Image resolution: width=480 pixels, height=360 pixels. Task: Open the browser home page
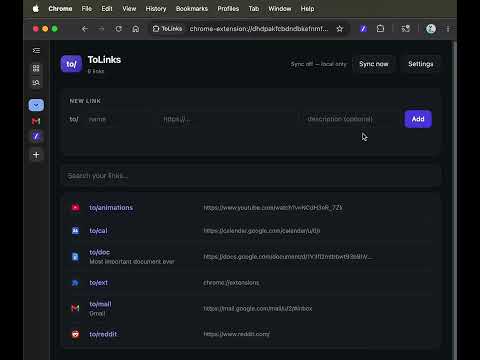tap(136, 29)
